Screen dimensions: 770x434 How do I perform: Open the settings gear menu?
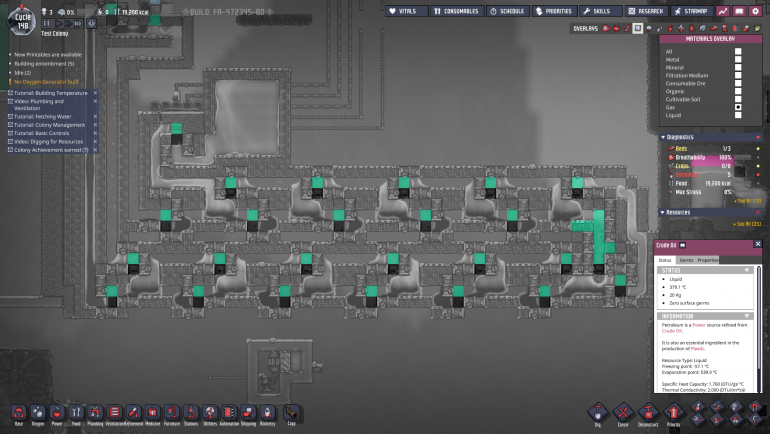click(x=755, y=11)
